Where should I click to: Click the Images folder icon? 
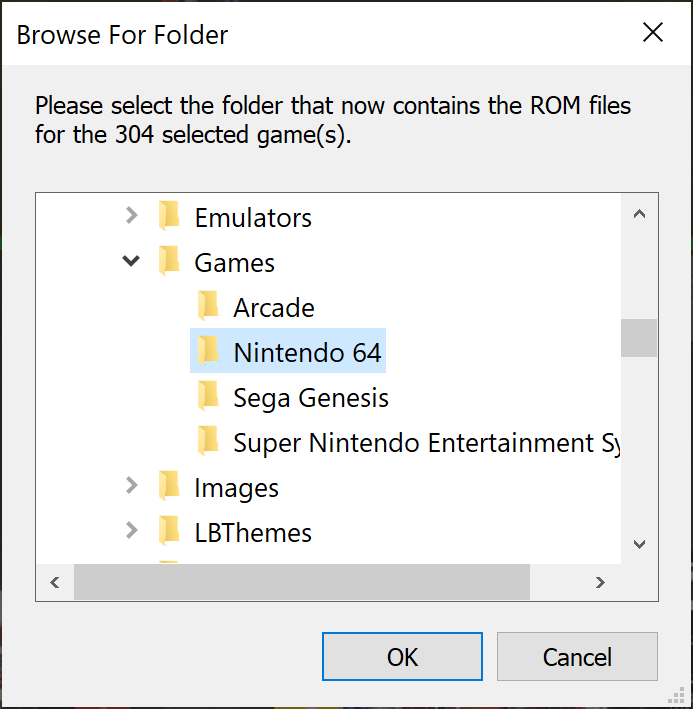click(170, 486)
